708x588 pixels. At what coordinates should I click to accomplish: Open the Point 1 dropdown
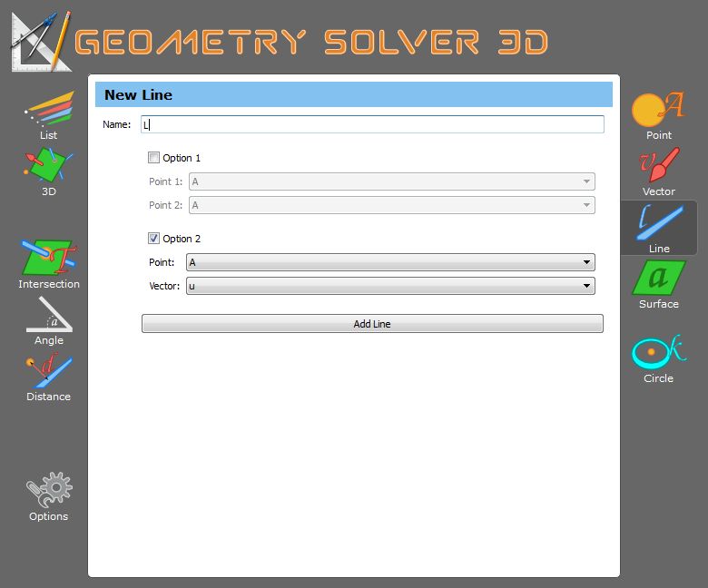pyautogui.click(x=391, y=181)
